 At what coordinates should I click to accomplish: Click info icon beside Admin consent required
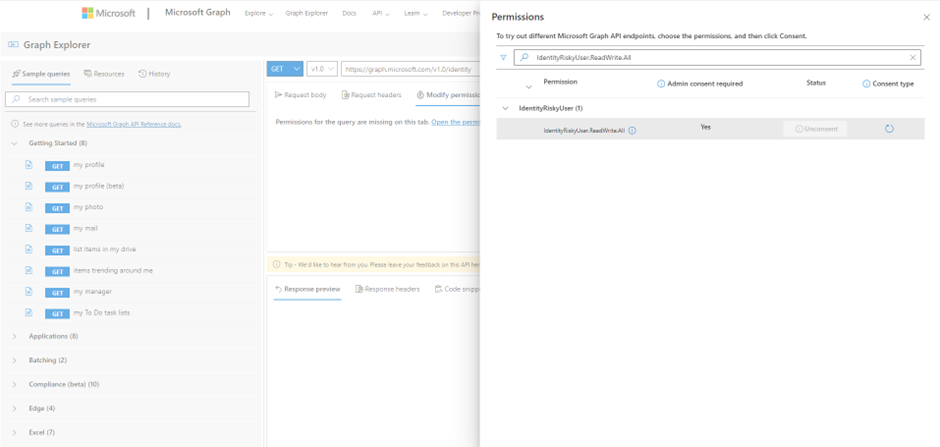click(661, 84)
